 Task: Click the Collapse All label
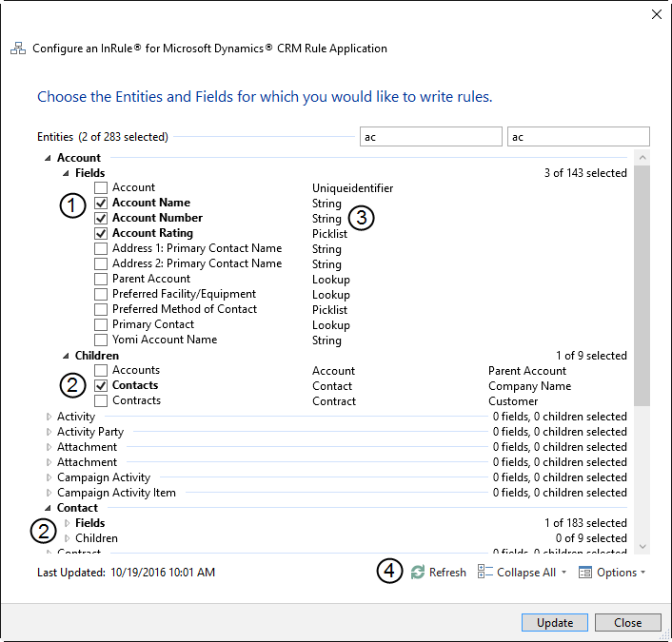(525, 573)
